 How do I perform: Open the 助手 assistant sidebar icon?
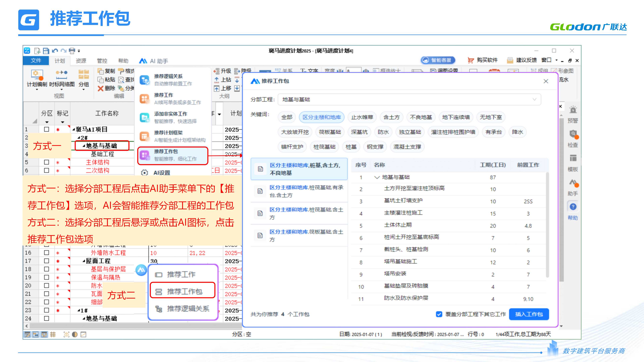click(574, 183)
